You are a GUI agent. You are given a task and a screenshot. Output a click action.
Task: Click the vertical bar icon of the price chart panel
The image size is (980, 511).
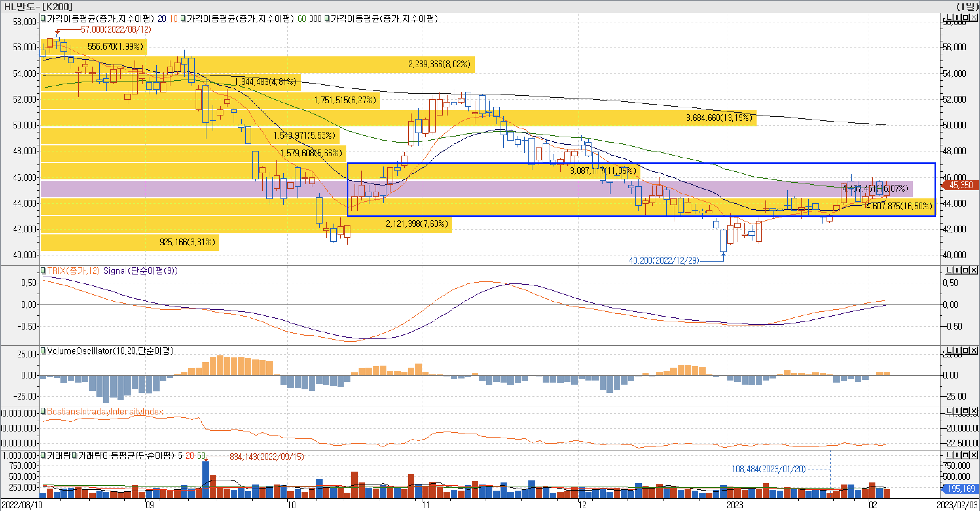coord(957,18)
